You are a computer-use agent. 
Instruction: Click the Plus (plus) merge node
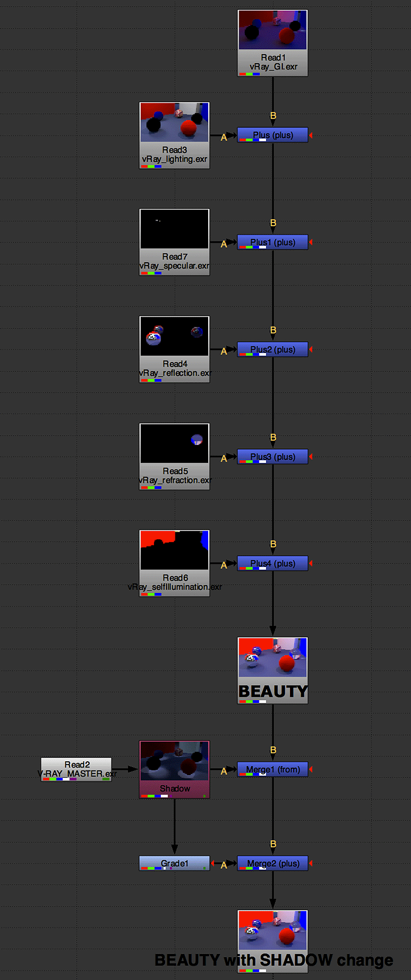point(273,135)
